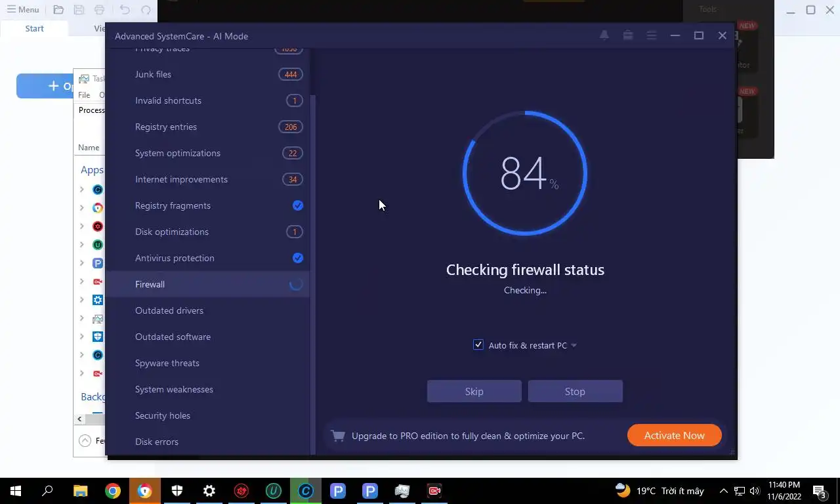Open Task Manager icon on taskbar
Image resolution: width=840 pixels, height=504 pixels.
(402, 491)
